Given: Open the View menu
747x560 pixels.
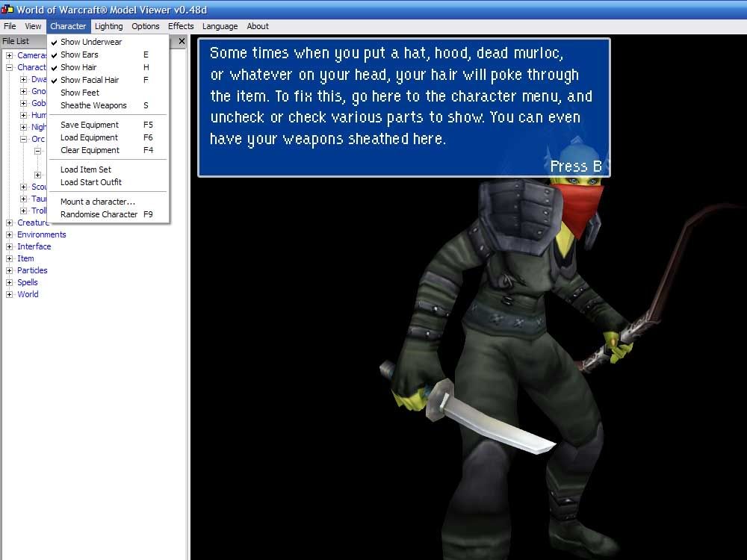Looking at the screenshot, I should coord(33,26).
